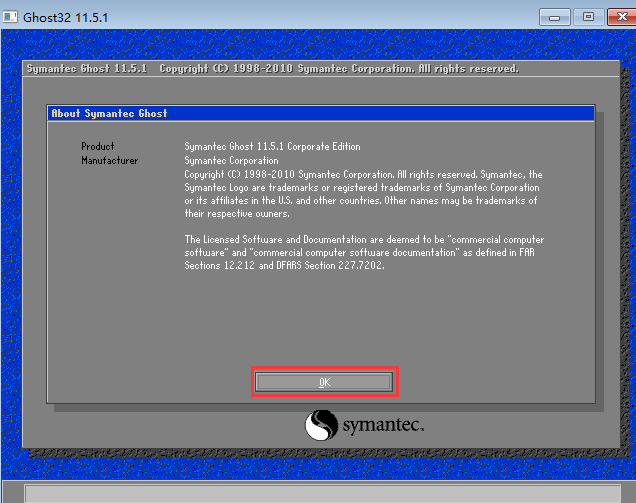The height and width of the screenshot is (503, 636).
Task: Click the 'Symantec Corporation' manufacturer value
Action: point(231,161)
